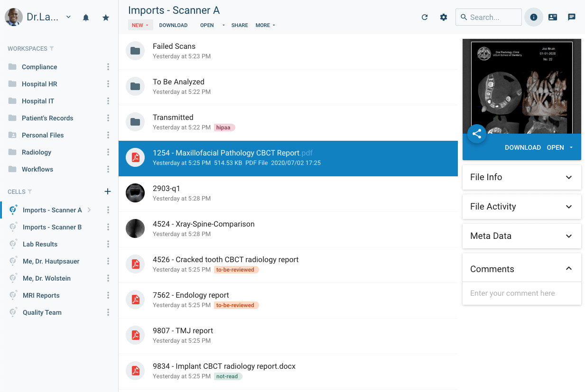Expand Imports - Scanner A chevron in sidebar
The width and height of the screenshot is (585, 392).
(89, 210)
